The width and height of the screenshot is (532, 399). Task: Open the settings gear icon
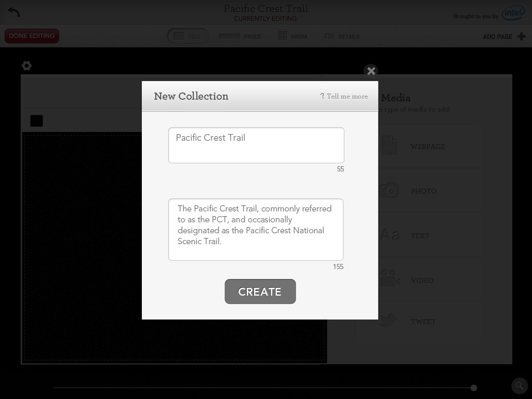pos(26,65)
